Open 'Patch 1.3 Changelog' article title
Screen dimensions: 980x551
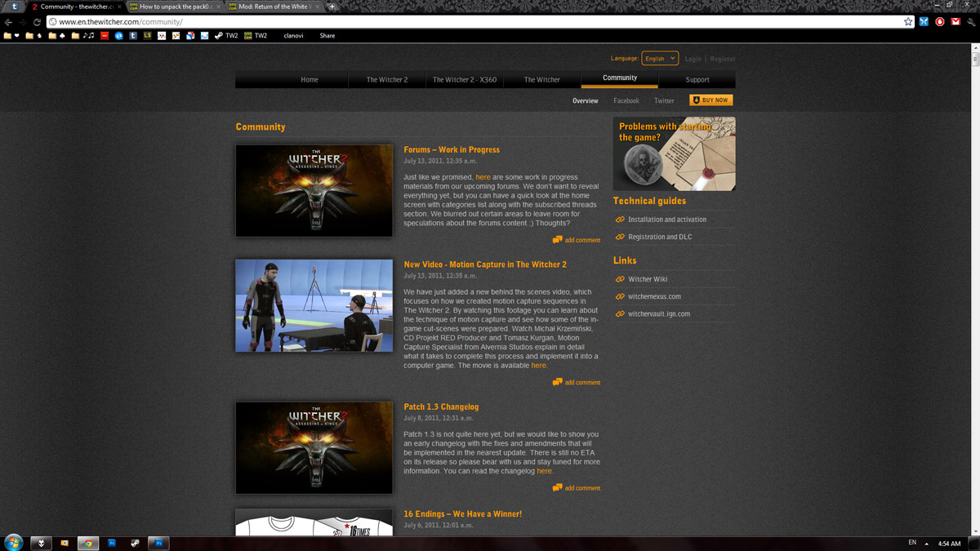click(x=441, y=407)
